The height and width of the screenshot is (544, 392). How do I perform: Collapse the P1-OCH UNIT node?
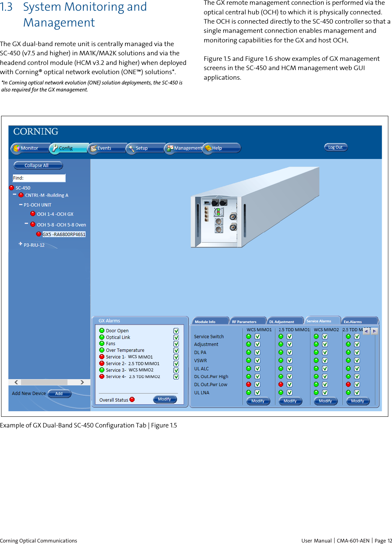21,204
